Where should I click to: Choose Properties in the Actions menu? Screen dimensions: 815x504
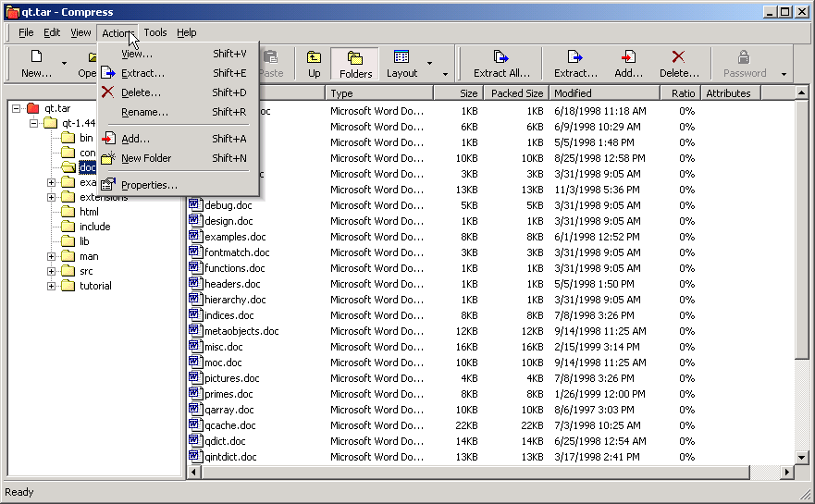179,185
